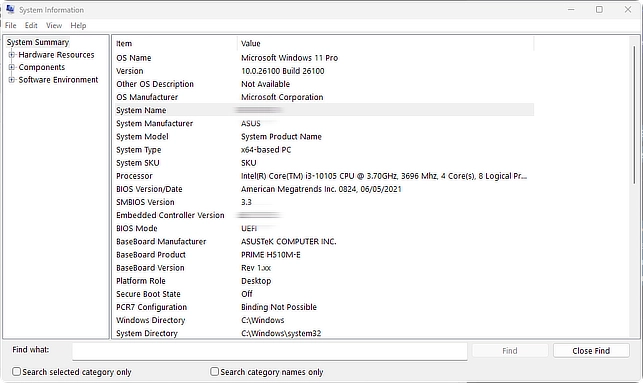Click the vertical scrollbar thumb in details pane
Image resolution: width=643 pixels, height=383 pixels.
(634, 115)
